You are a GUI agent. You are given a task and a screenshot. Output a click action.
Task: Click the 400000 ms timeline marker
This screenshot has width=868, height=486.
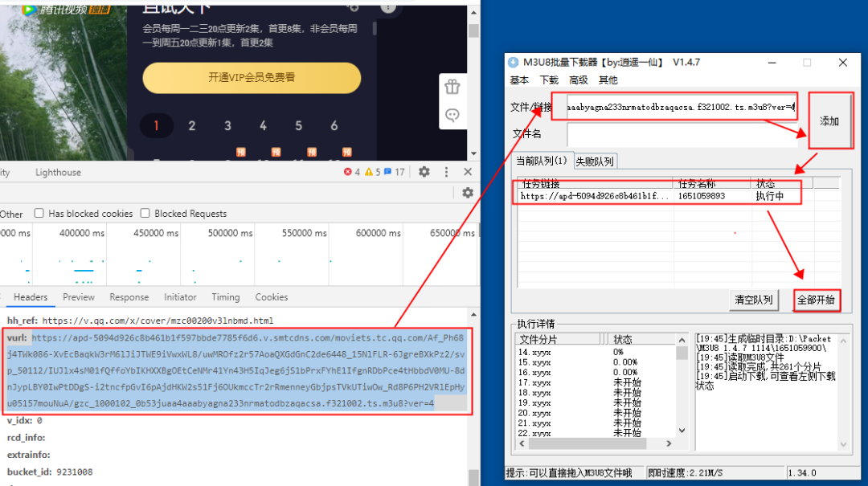click(x=82, y=233)
